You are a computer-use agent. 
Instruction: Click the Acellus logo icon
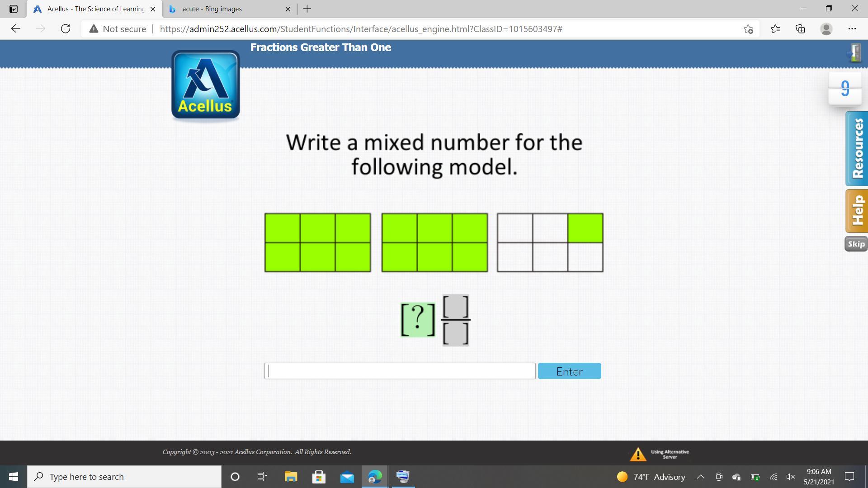point(205,85)
